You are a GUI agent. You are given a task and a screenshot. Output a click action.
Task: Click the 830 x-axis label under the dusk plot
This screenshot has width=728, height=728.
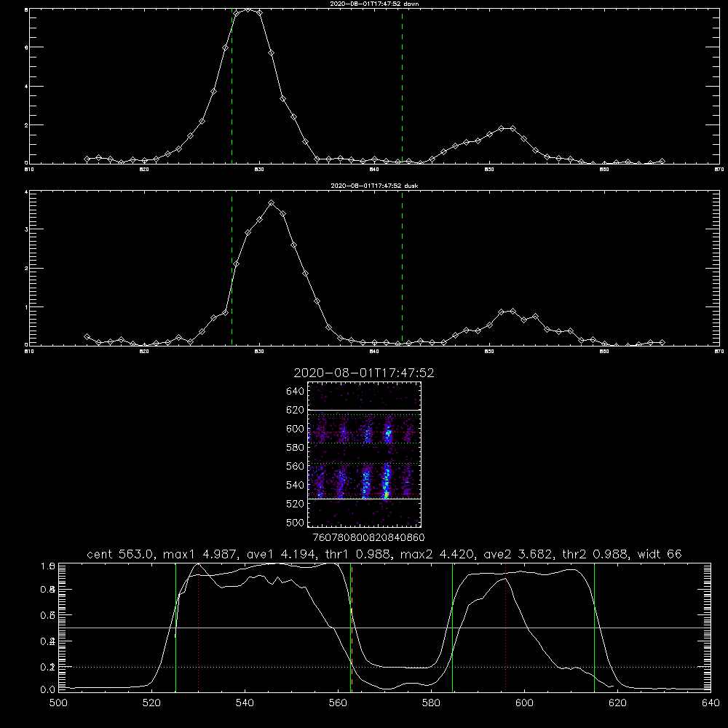click(x=259, y=351)
